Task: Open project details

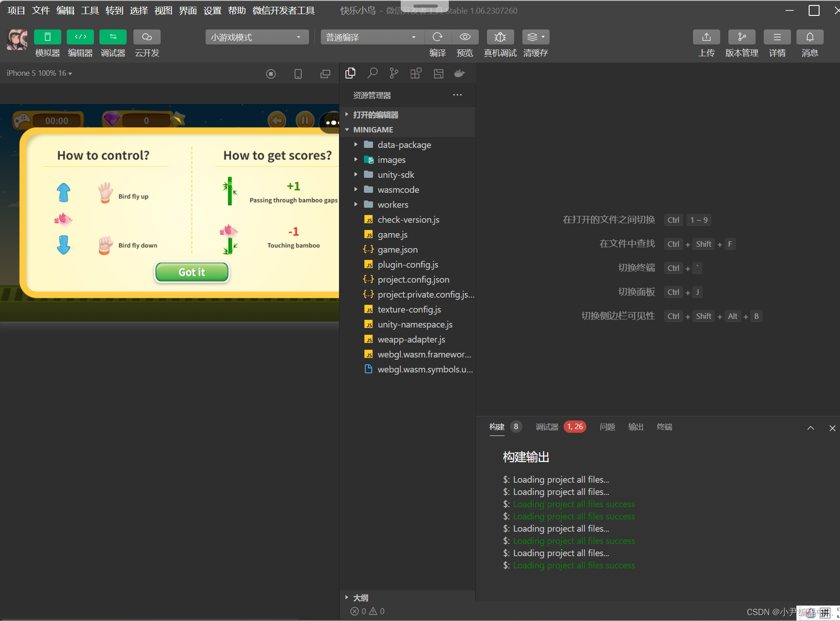Action: (777, 37)
